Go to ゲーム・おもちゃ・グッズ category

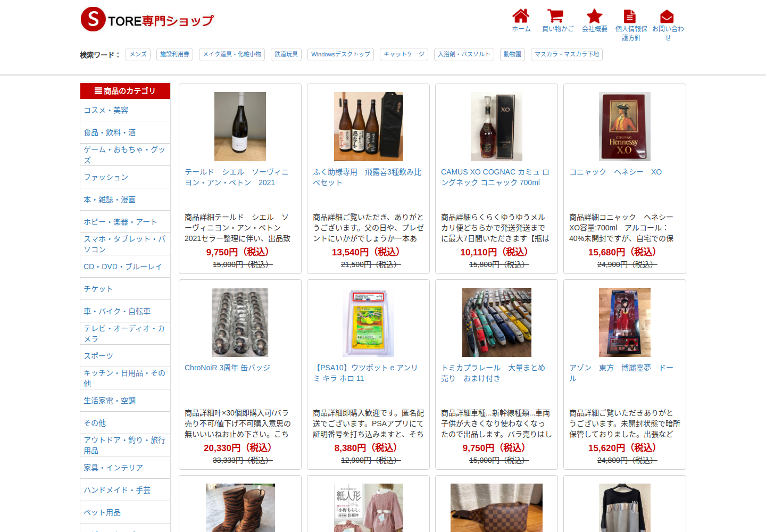click(125, 155)
